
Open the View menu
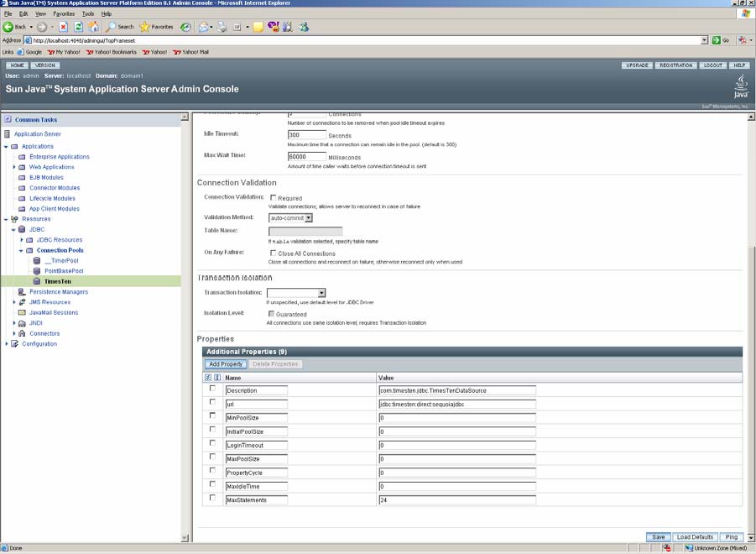40,14
